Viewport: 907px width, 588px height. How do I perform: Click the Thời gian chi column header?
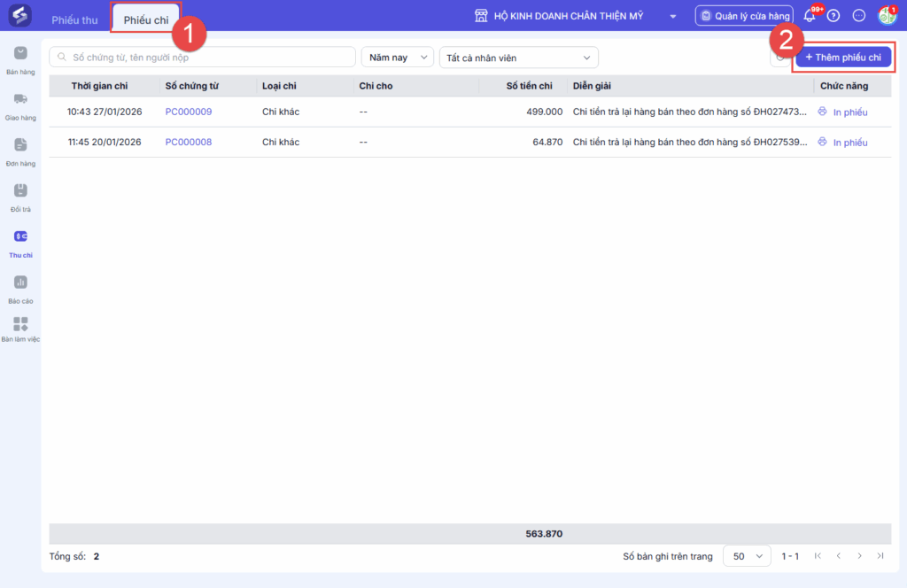(99, 86)
